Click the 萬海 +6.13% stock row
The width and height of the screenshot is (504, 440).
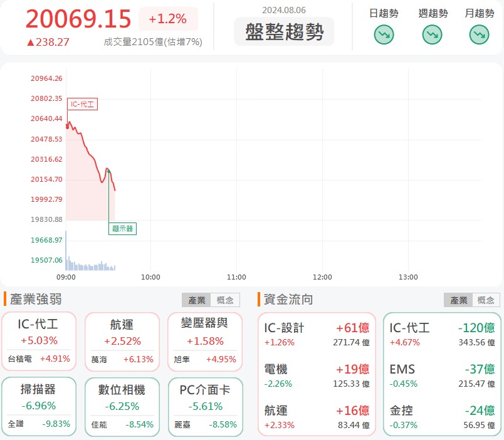tap(122, 359)
